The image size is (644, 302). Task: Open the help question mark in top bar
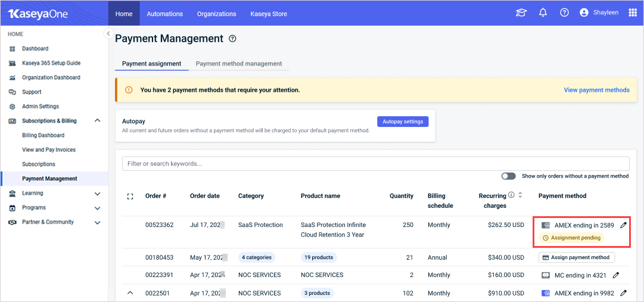[564, 13]
